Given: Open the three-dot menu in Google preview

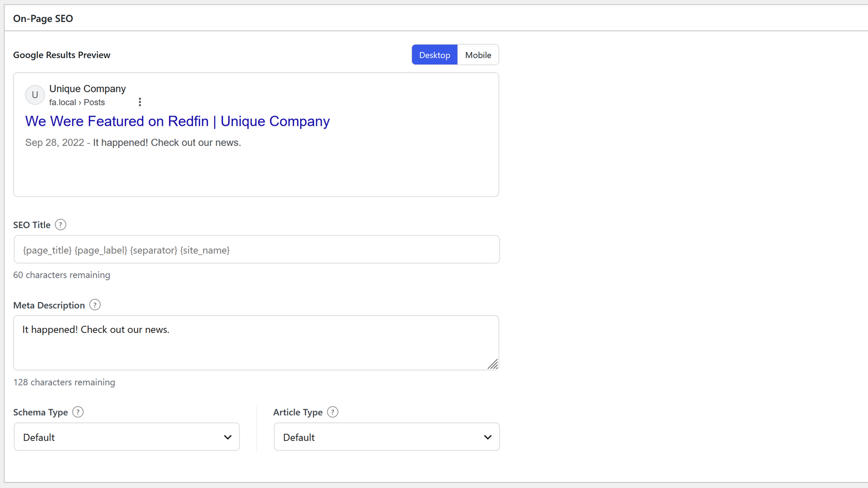Looking at the screenshot, I should click(140, 102).
